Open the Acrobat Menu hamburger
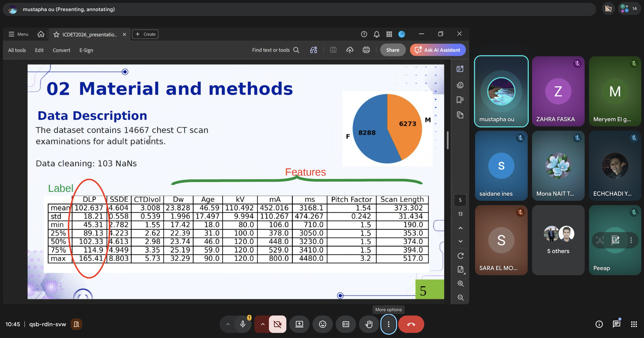This screenshot has width=644, height=338. 18,34
